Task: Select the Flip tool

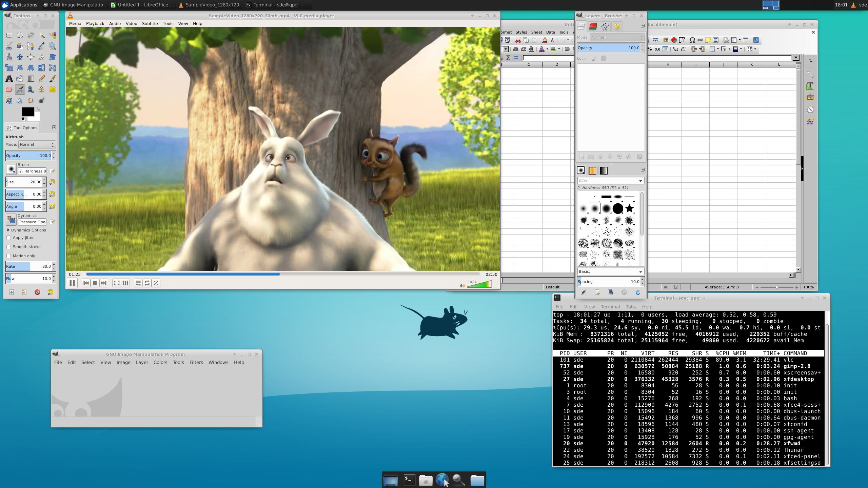Action: click(x=42, y=68)
